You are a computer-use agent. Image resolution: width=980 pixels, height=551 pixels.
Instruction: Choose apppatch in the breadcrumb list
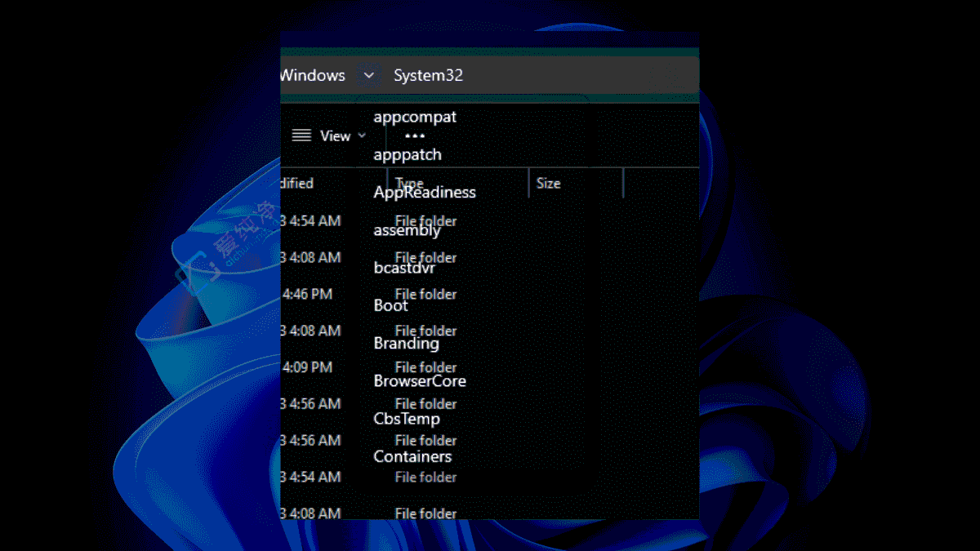408,154
